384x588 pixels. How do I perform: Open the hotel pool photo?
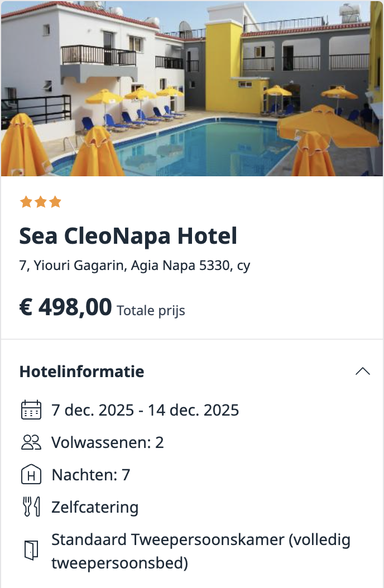point(192,88)
